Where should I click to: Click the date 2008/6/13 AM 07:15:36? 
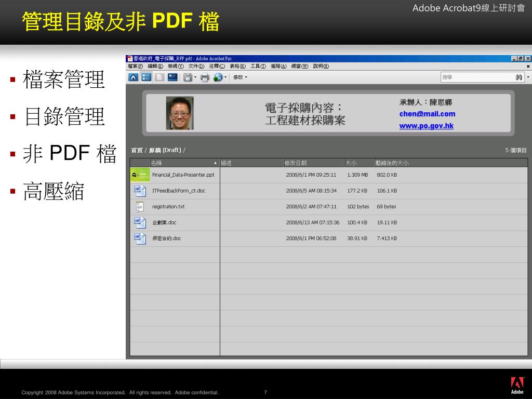click(312, 222)
